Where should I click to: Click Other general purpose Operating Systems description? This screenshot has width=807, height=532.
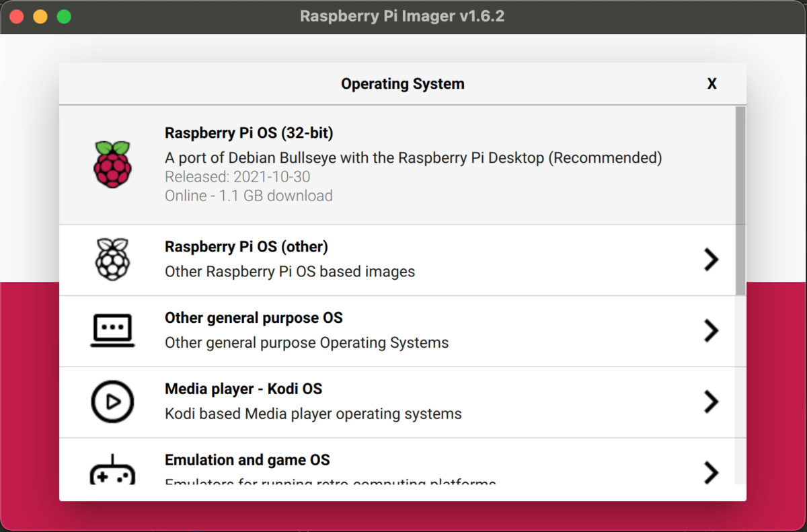(307, 343)
